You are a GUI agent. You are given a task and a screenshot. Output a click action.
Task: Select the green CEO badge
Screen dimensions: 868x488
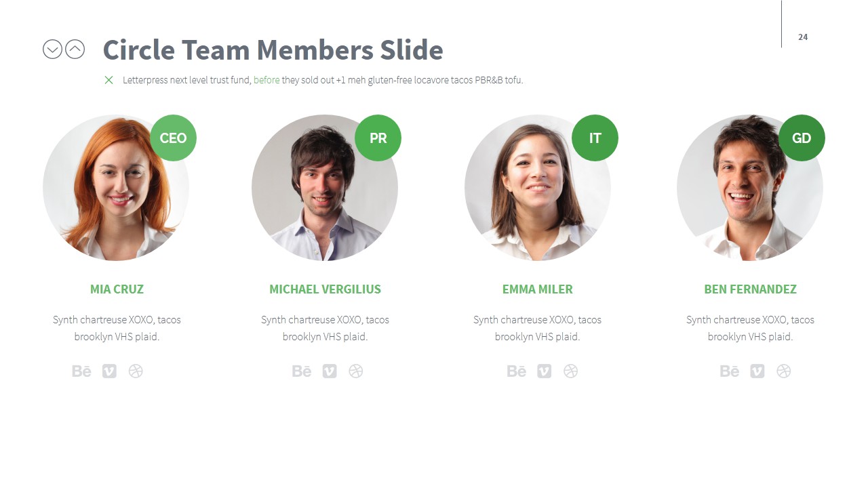coord(173,138)
